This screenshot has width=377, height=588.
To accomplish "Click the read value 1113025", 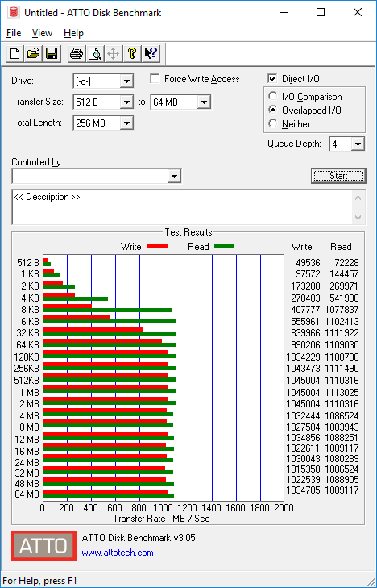I will tap(342, 393).
